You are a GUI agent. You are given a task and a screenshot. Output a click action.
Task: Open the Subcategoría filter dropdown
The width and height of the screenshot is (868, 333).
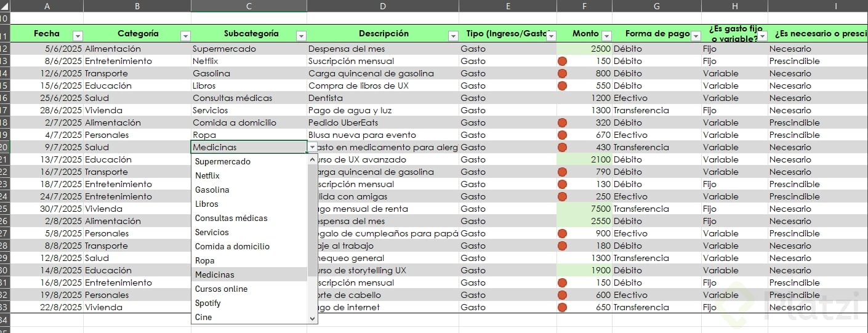[301, 36]
